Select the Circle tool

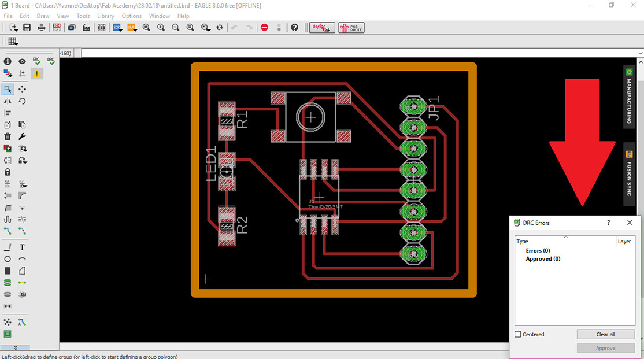click(x=8, y=259)
